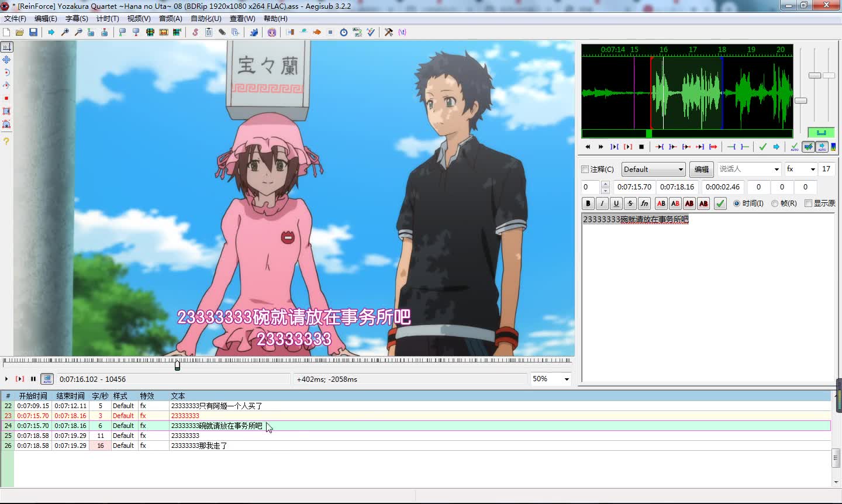The width and height of the screenshot is (842, 504).
Task: Launch ASSDraw anime face icon
Action: point(272,32)
